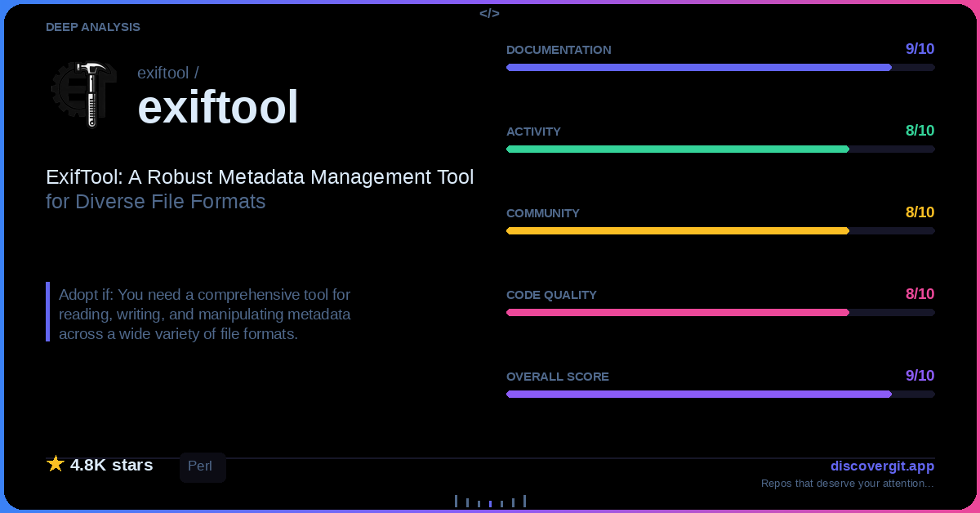The width and height of the screenshot is (980, 513).
Task: Click the '4.8K stars' text
Action: pyautogui.click(x=111, y=465)
